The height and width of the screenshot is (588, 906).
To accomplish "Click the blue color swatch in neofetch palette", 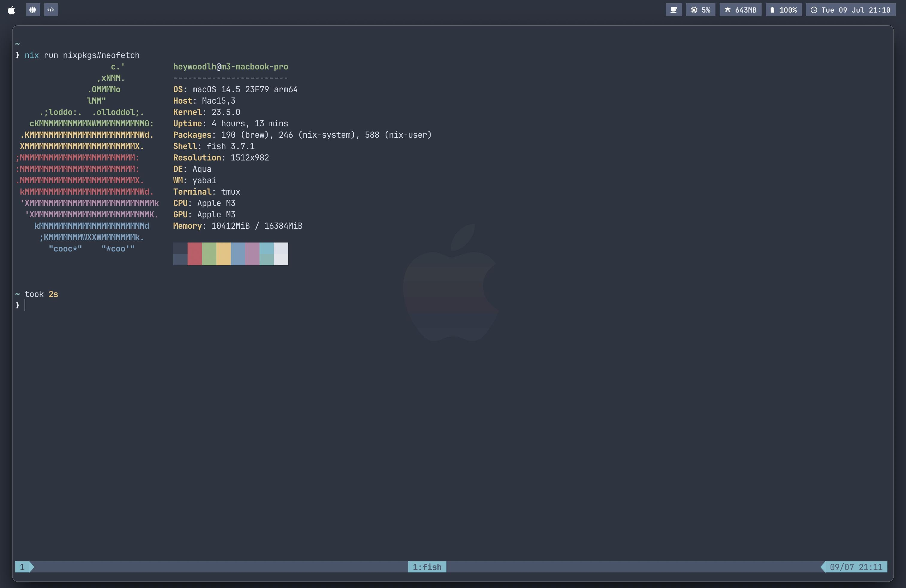I will tap(238, 254).
